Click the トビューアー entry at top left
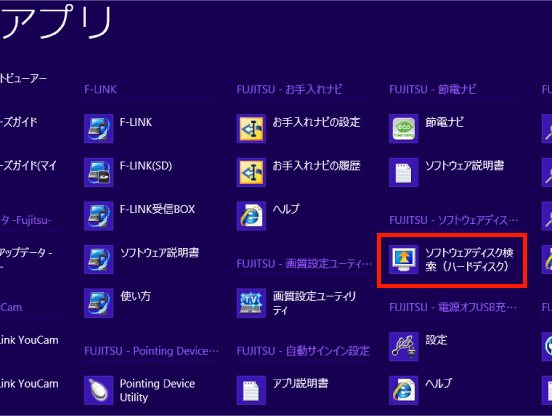Viewport: 552px width, 416px height. pos(23,78)
